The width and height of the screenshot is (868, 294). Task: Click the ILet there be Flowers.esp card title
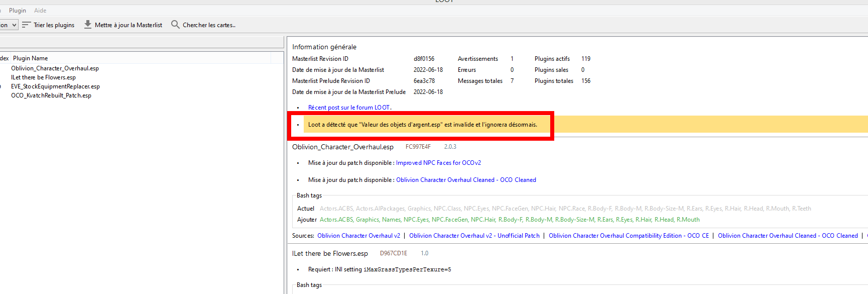[330, 254]
